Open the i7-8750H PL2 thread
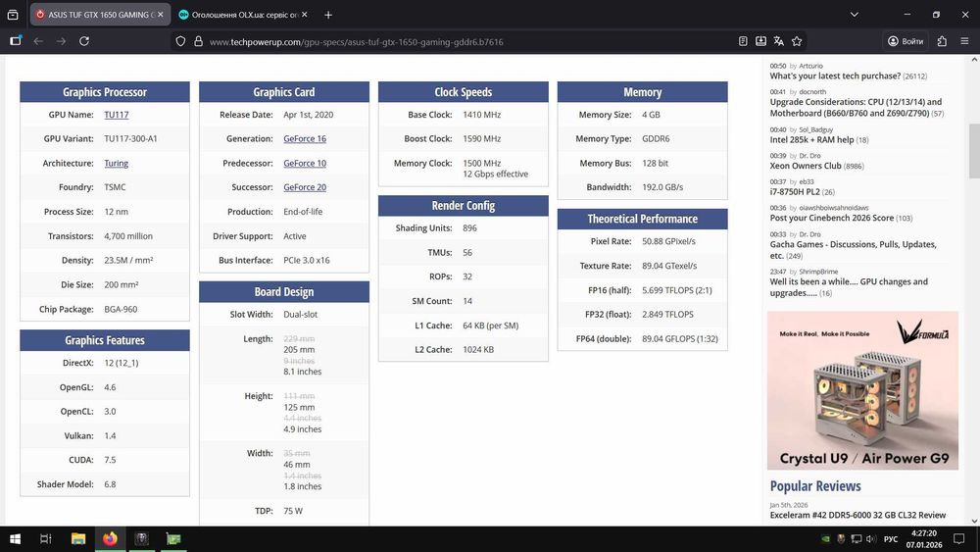The height and width of the screenshot is (552, 980). click(795, 192)
